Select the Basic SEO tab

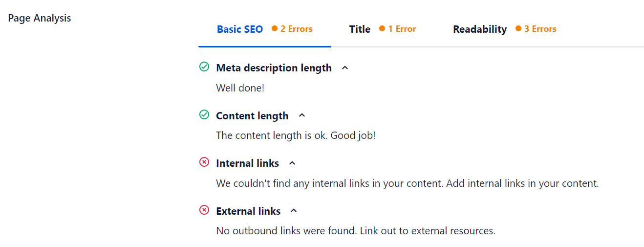coord(240,29)
